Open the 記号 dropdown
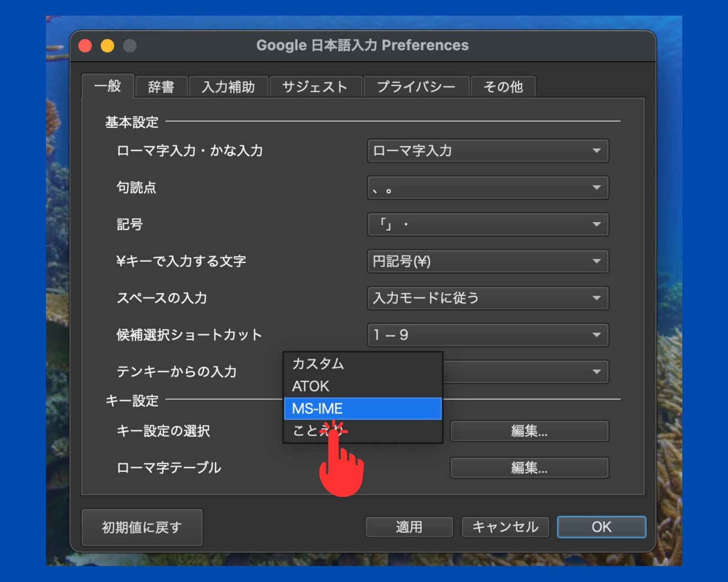The height and width of the screenshot is (582, 728). click(x=488, y=224)
